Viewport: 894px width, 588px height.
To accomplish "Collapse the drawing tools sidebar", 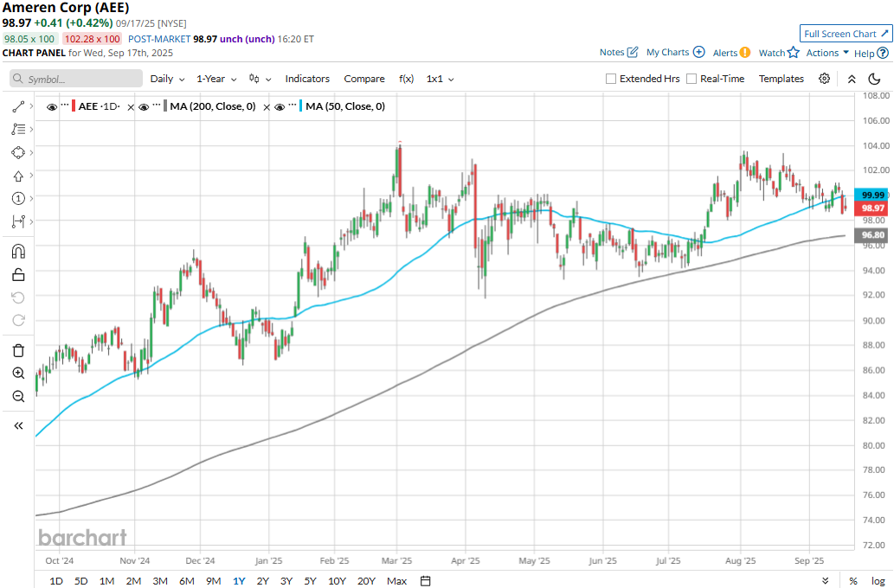I will (18, 425).
